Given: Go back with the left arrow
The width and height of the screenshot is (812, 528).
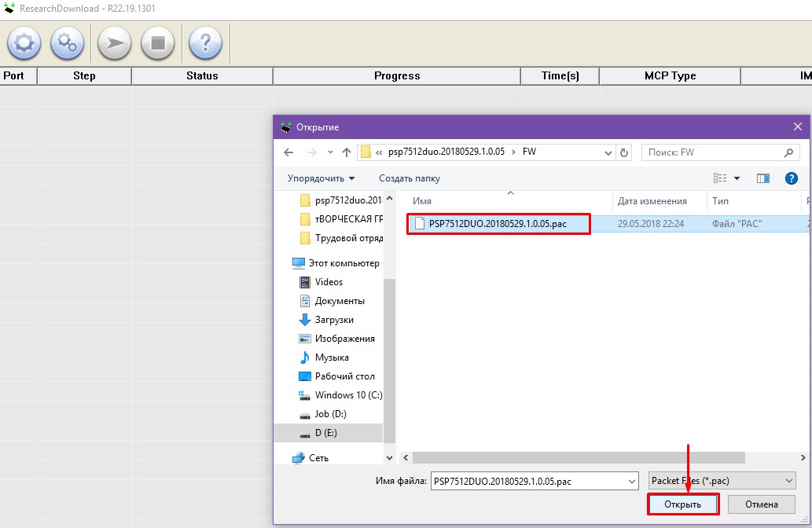Looking at the screenshot, I should 288,152.
